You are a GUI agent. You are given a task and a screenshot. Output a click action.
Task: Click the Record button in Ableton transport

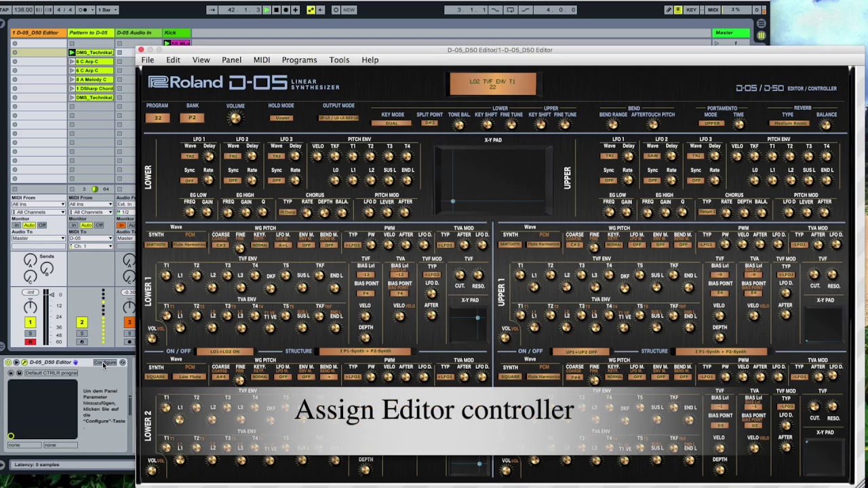click(x=285, y=9)
